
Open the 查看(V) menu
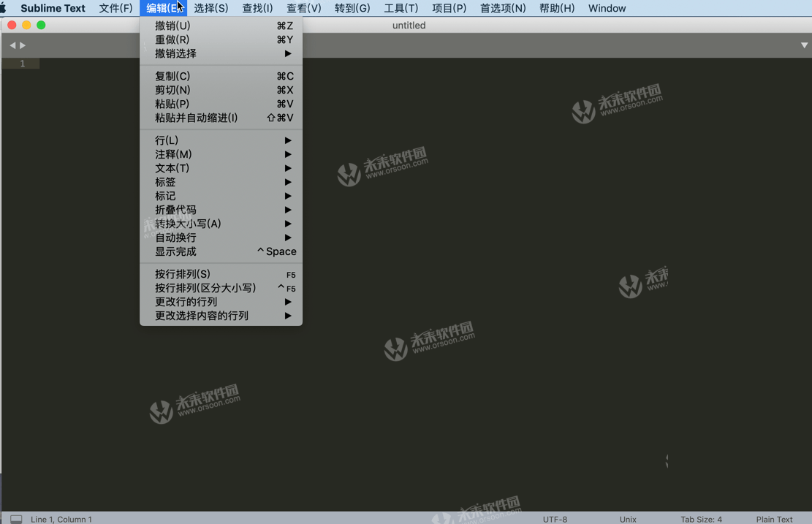(x=304, y=8)
